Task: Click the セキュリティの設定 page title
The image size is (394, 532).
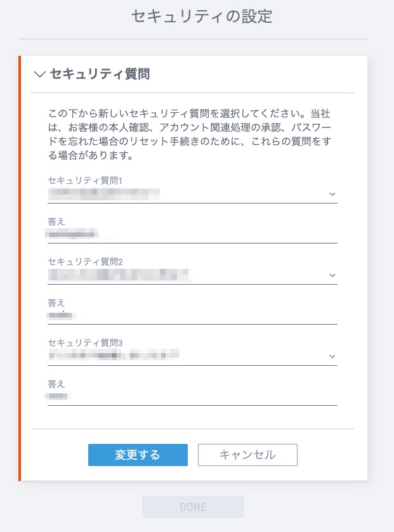Action: coord(202,16)
